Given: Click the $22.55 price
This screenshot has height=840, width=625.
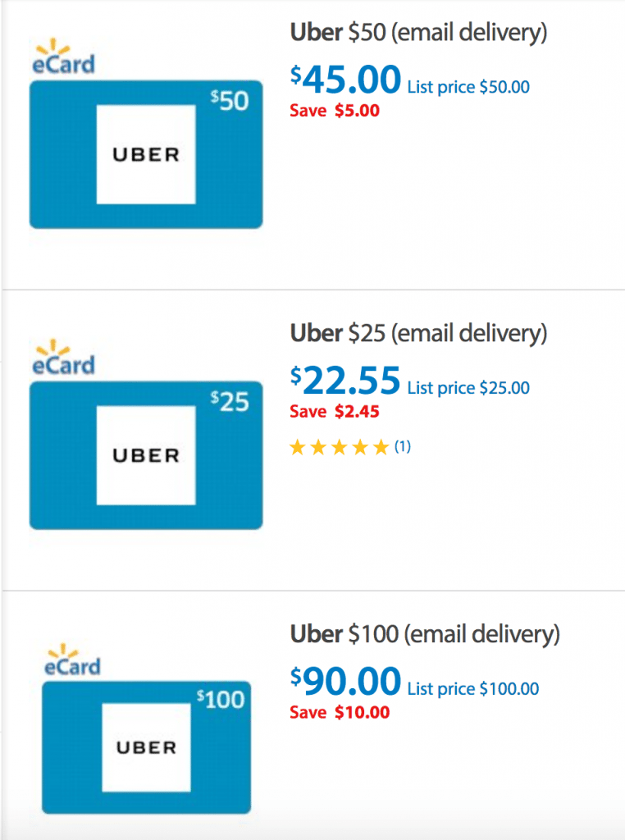Looking at the screenshot, I should (345, 381).
